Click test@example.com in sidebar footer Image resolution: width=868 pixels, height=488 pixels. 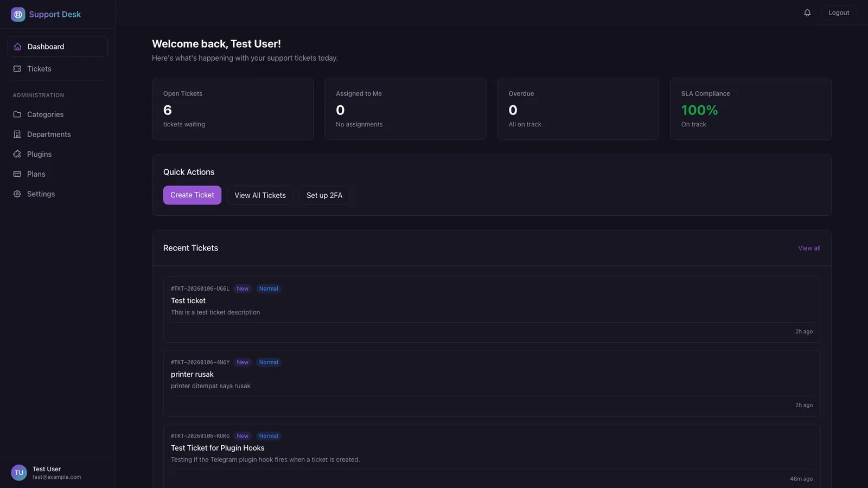tap(56, 477)
